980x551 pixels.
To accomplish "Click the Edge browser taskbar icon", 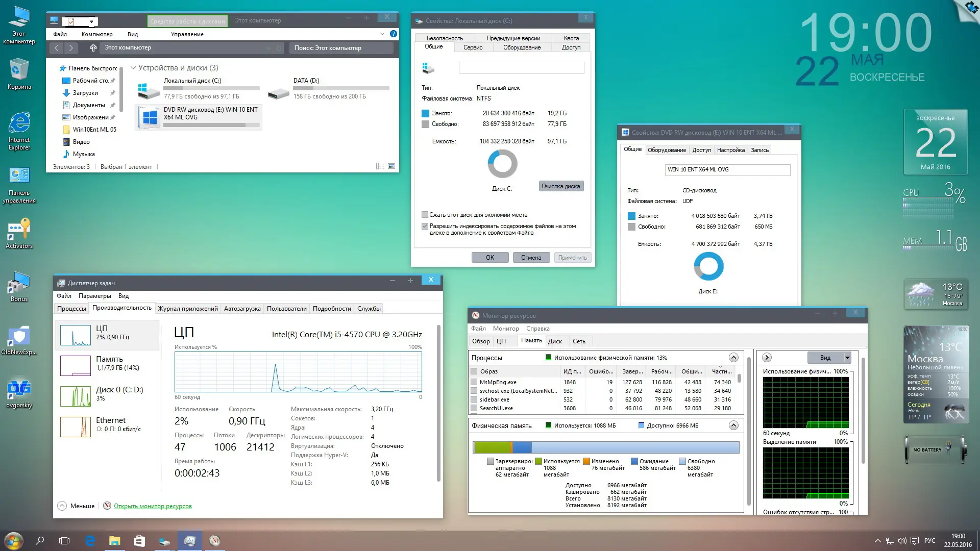I will click(90, 541).
